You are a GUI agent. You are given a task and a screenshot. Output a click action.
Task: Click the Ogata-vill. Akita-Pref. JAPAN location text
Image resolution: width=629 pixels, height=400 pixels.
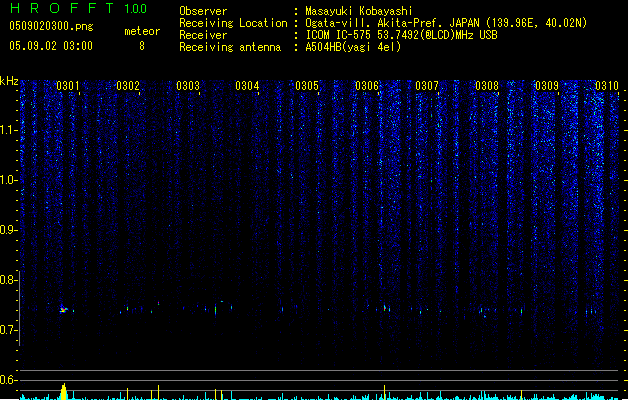(446, 23)
